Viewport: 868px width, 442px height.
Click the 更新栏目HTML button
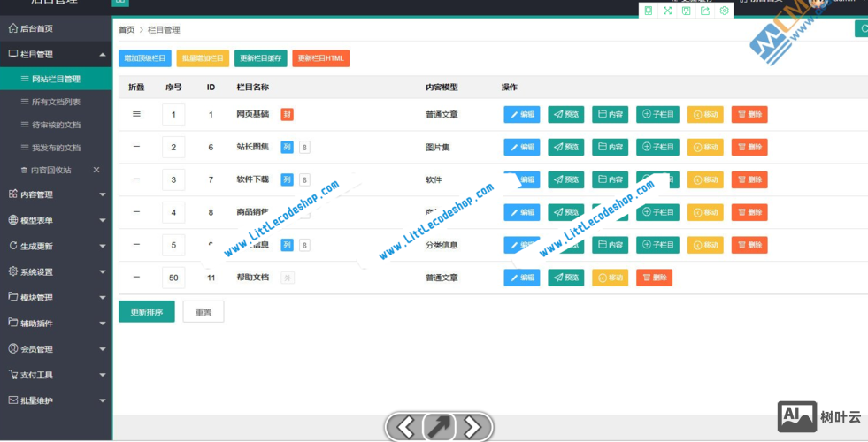tap(321, 58)
